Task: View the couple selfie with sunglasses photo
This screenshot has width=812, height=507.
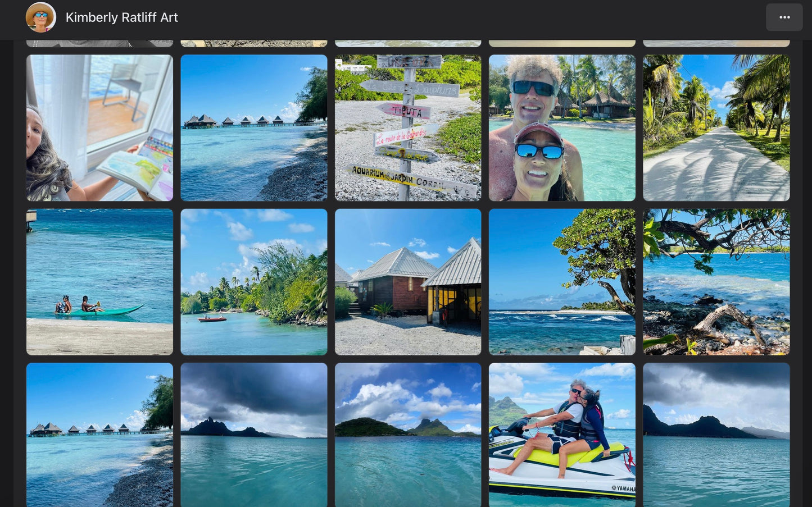Action: [x=562, y=127]
